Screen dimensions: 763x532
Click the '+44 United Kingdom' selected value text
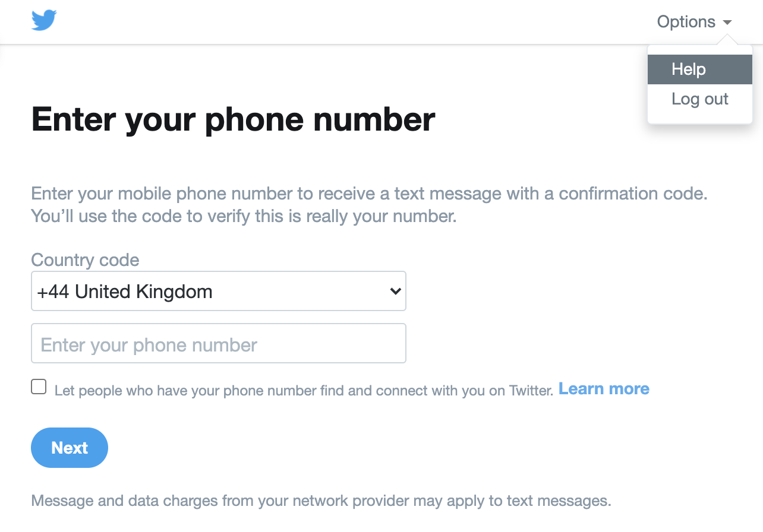125,292
